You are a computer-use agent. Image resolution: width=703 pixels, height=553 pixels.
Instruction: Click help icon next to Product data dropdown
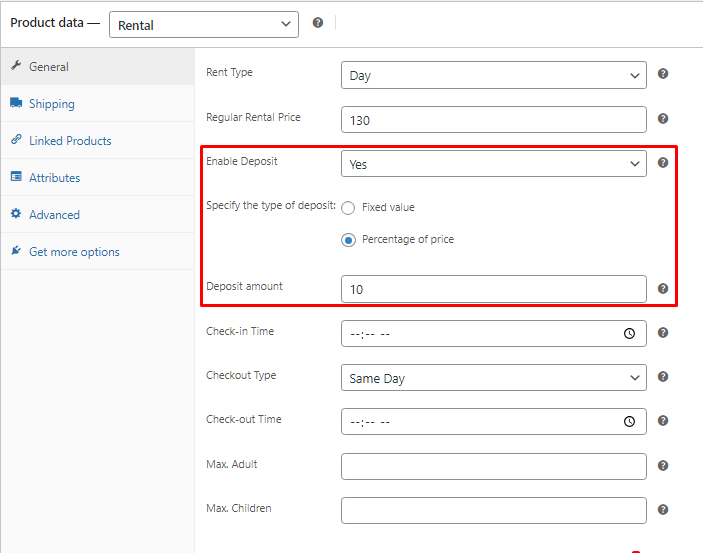click(x=317, y=22)
